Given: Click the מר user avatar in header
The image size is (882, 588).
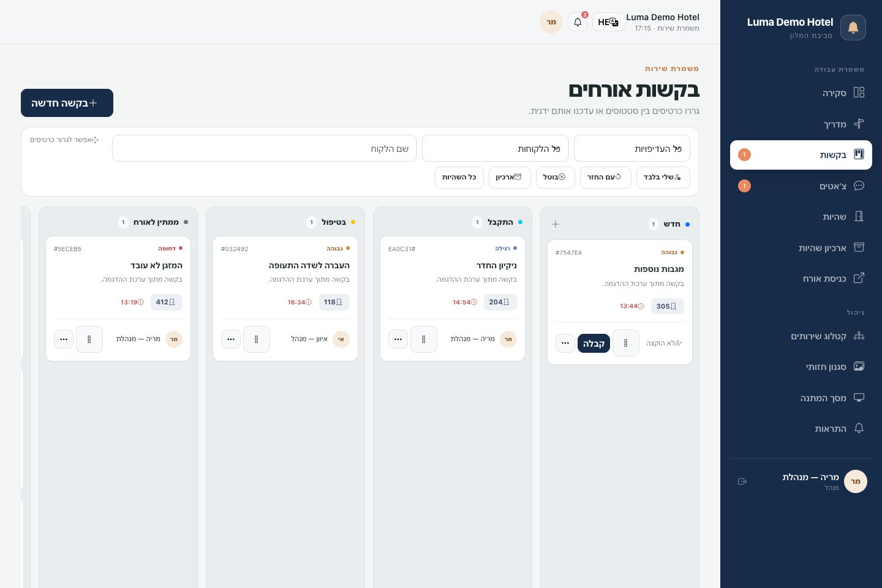Looking at the screenshot, I should pos(551,22).
